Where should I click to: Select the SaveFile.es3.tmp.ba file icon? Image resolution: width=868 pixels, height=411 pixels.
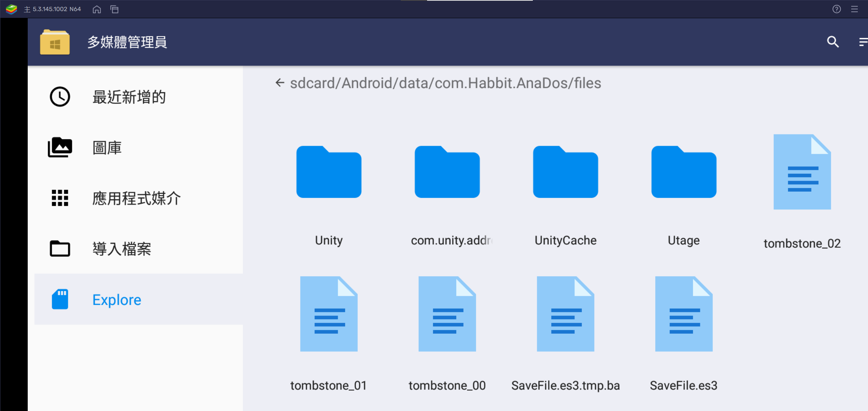coord(565,314)
